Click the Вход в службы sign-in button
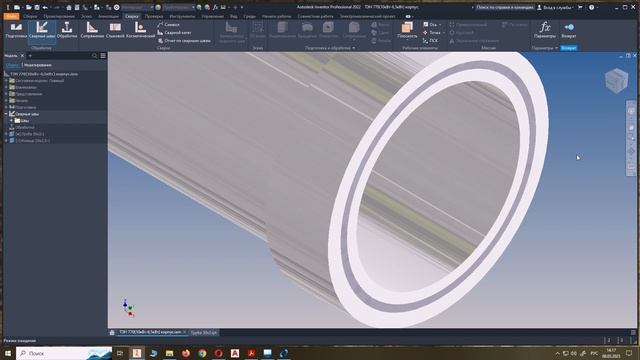 (555, 7)
